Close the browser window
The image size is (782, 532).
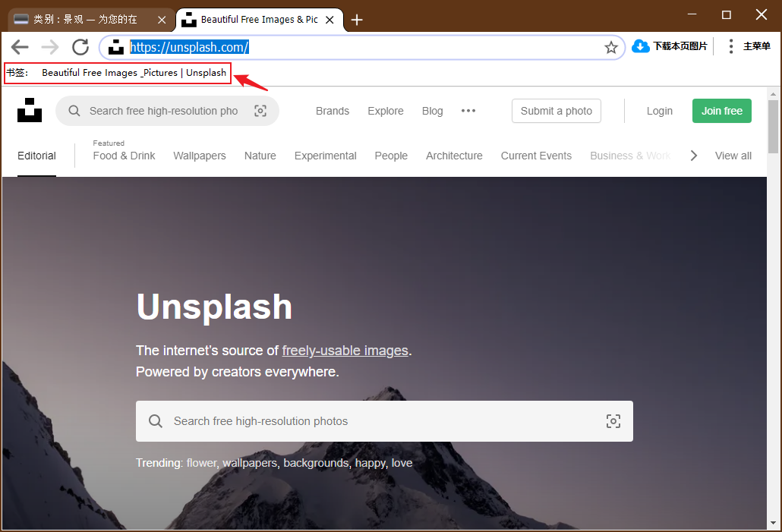click(762, 14)
